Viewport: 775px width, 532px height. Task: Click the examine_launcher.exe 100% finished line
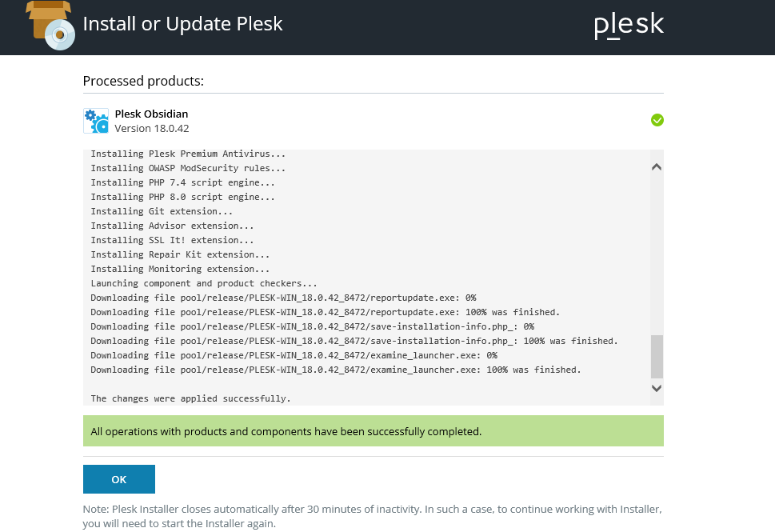click(x=336, y=370)
